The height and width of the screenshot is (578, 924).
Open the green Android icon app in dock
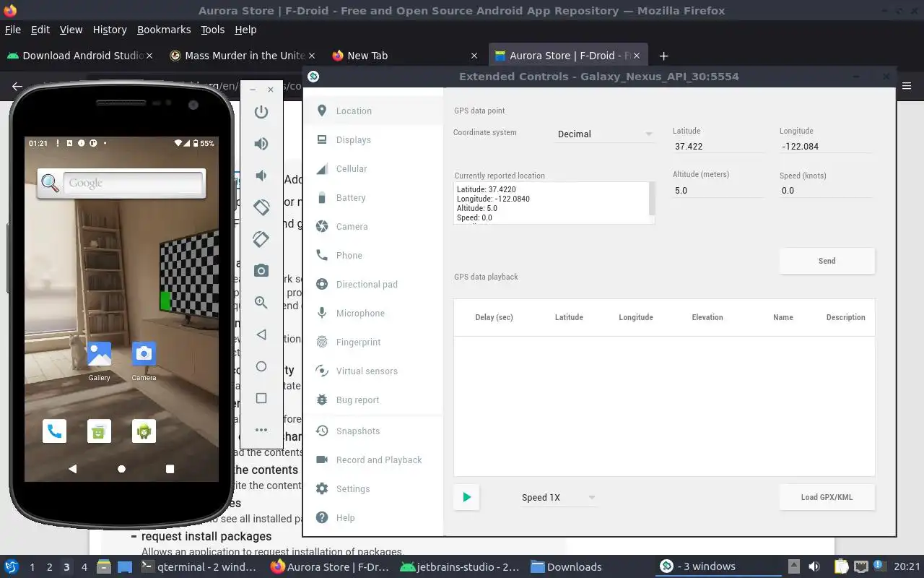(x=144, y=431)
